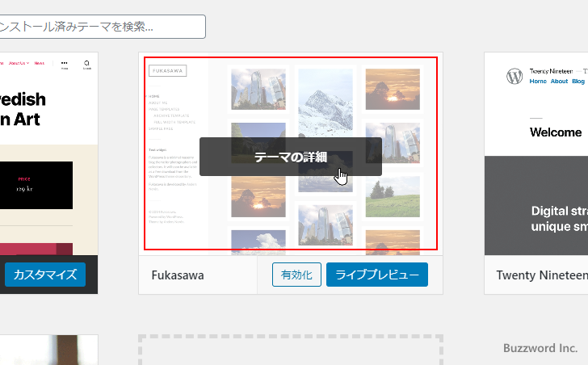Open the Blog link in Twenty Nineteen preview
Screen dimensions: 588x365
tap(578, 82)
